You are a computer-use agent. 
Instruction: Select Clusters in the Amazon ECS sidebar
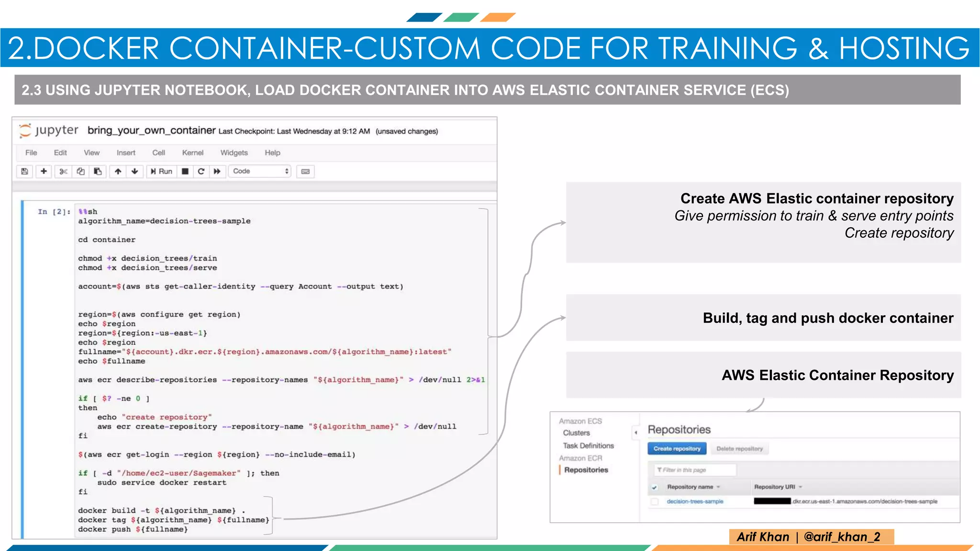[x=576, y=433]
